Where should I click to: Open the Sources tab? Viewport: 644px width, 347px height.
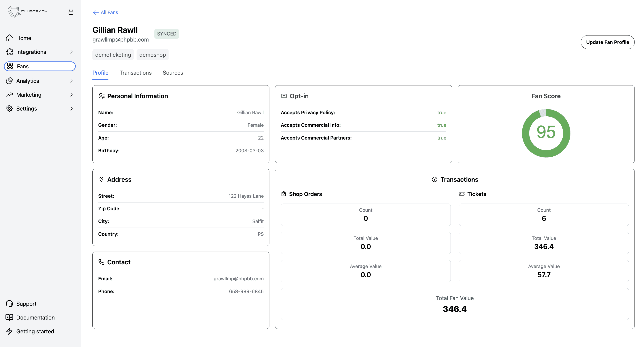tap(173, 73)
